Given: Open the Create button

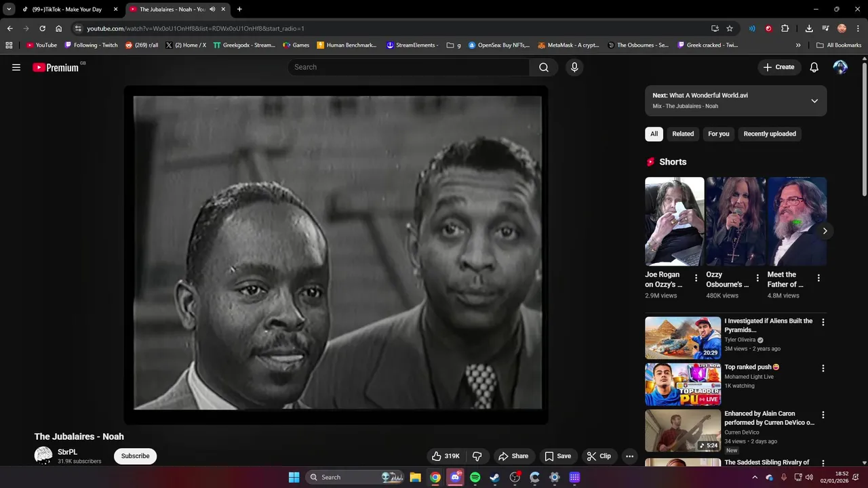Looking at the screenshot, I should (778, 67).
